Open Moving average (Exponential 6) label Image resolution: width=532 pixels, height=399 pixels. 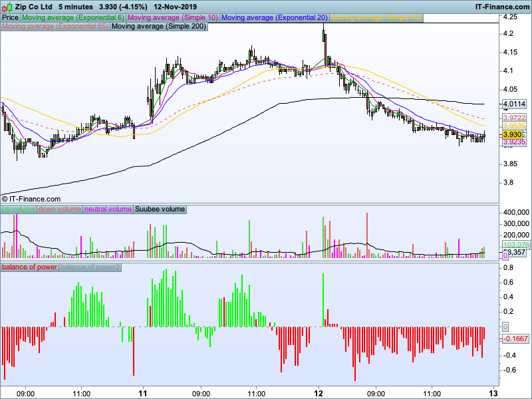point(73,18)
